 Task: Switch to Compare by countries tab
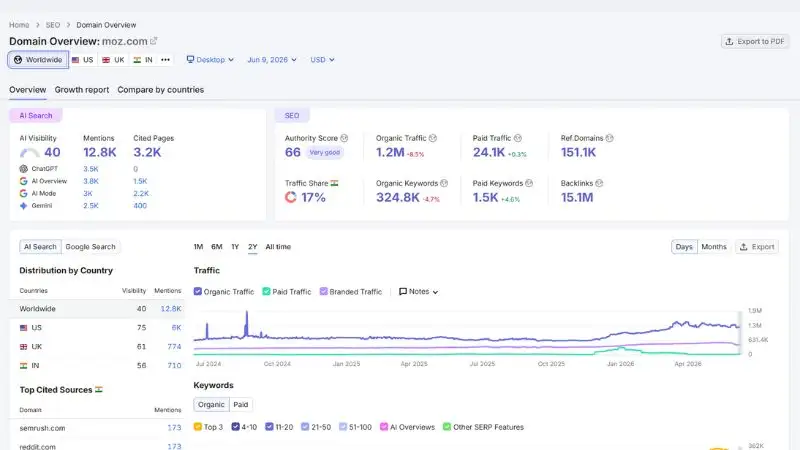click(161, 90)
